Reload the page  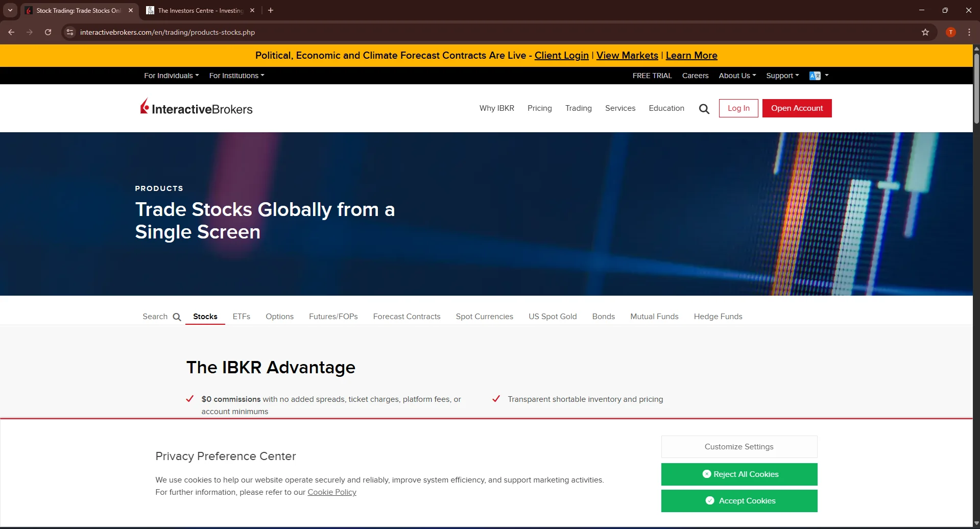coord(48,32)
